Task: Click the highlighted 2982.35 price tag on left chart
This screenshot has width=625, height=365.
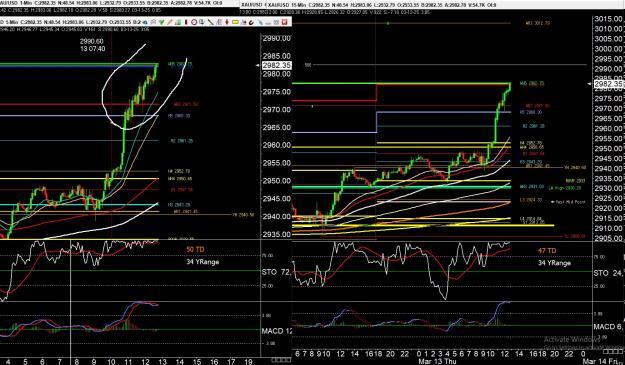Action: point(277,65)
